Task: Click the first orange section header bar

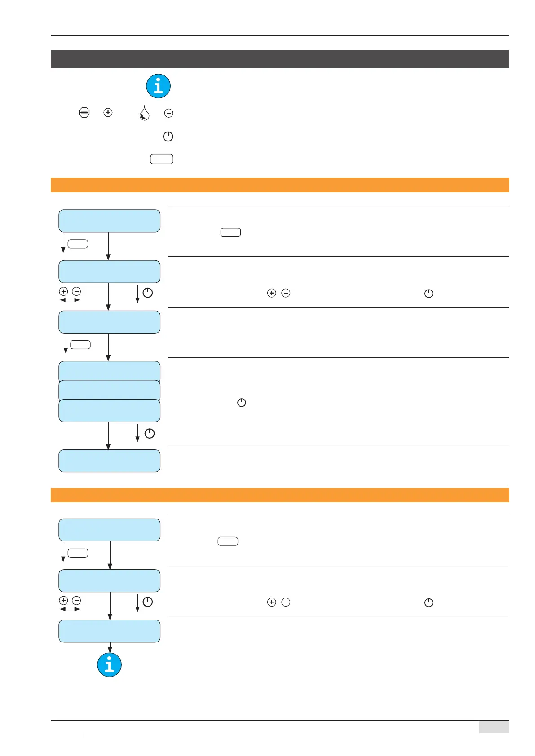Action: pos(280,185)
